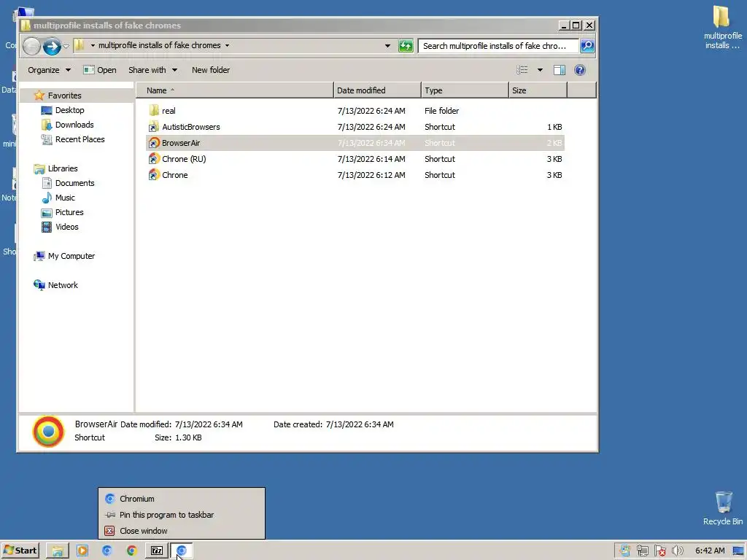This screenshot has width=747, height=560.
Task: Toggle the preview pane icon
Action: pyautogui.click(x=560, y=70)
